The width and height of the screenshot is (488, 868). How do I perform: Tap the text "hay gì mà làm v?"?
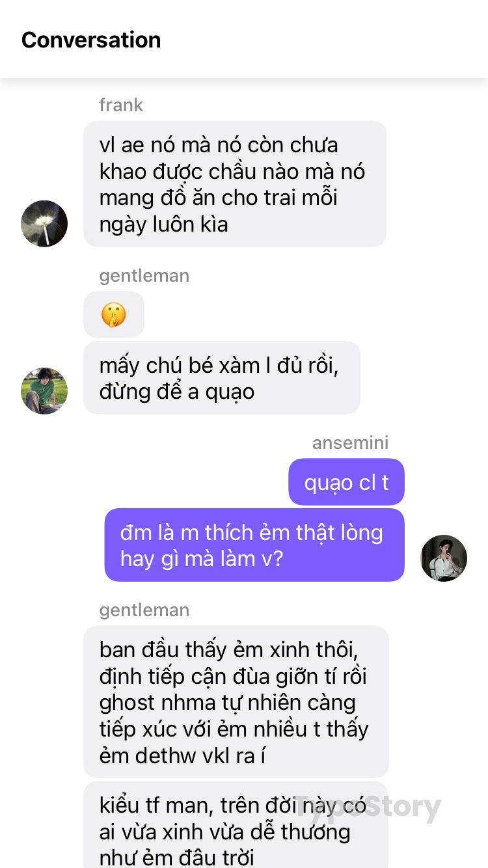pos(202,559)
